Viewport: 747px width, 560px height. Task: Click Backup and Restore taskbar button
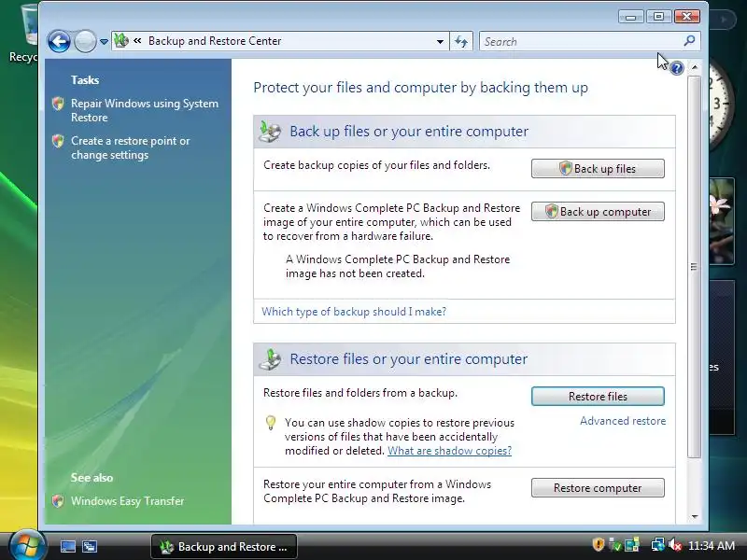224,547
